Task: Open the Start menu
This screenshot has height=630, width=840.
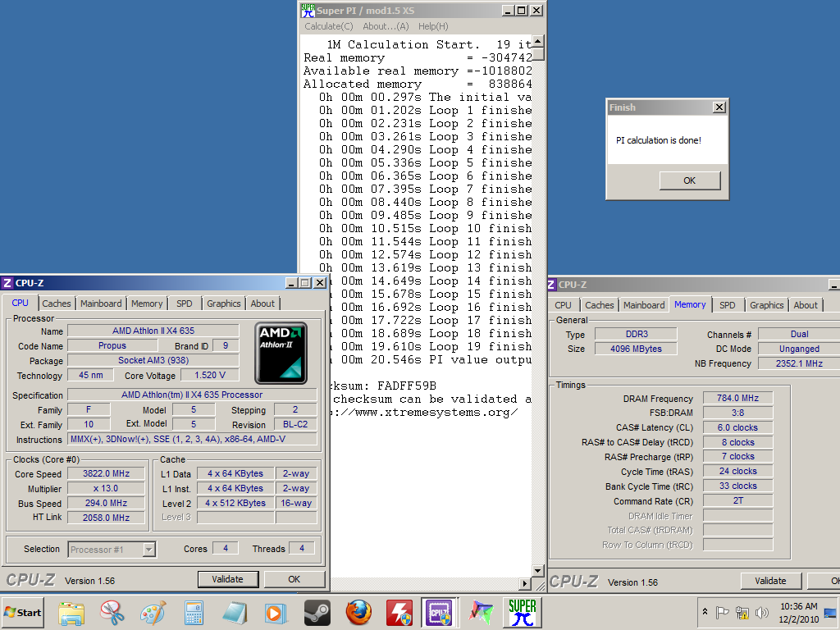Action: click(x=22, y=612)
